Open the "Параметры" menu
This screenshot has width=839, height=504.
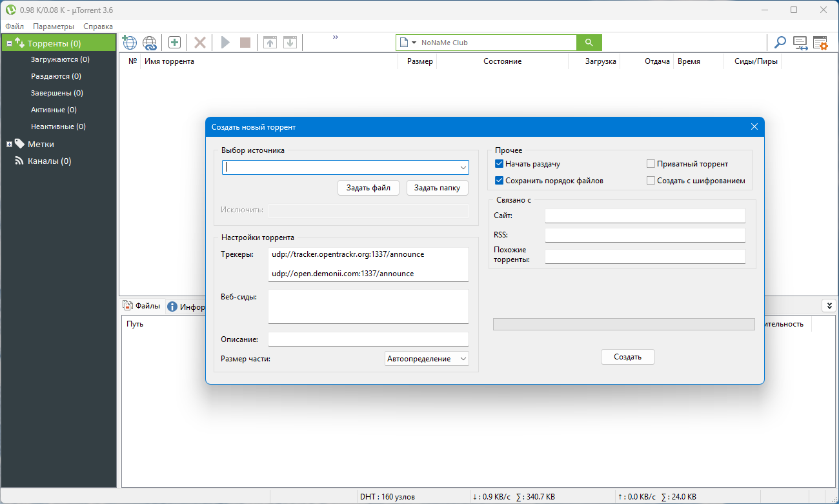tap(54, 26)
